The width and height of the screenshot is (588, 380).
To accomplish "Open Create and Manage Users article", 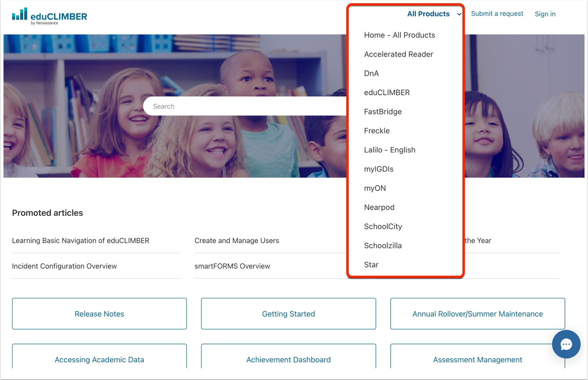I will pyautogui.click(x=236, y=241).
